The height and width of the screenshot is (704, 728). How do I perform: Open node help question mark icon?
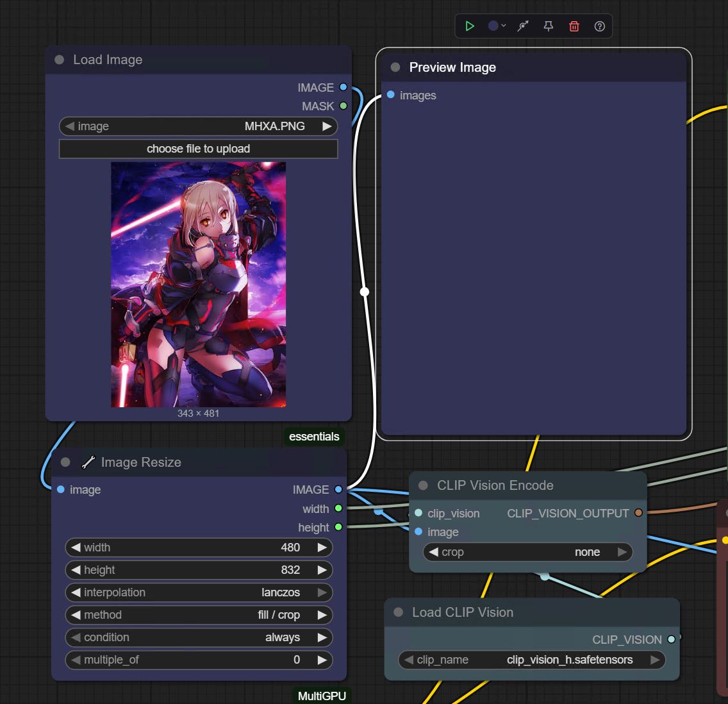point(599,26)
